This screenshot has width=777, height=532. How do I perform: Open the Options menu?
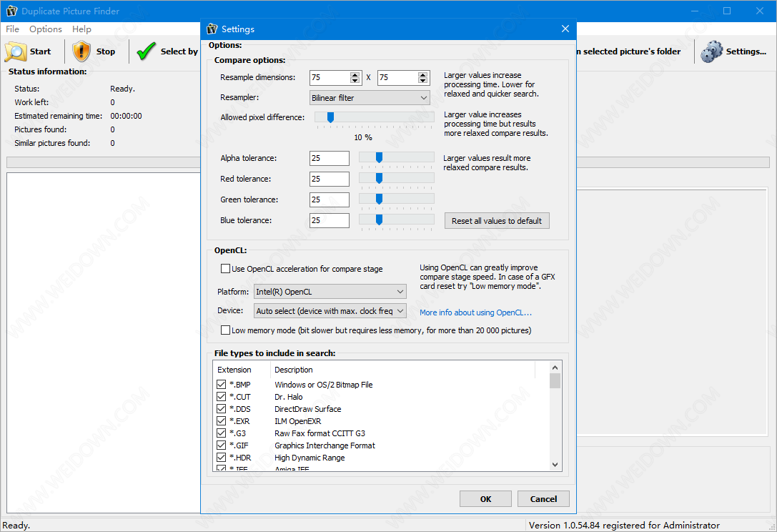[46, 29]
